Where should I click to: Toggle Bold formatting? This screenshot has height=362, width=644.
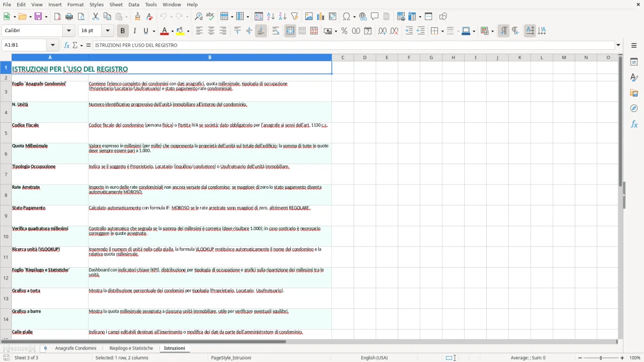(x=122, y=31)
